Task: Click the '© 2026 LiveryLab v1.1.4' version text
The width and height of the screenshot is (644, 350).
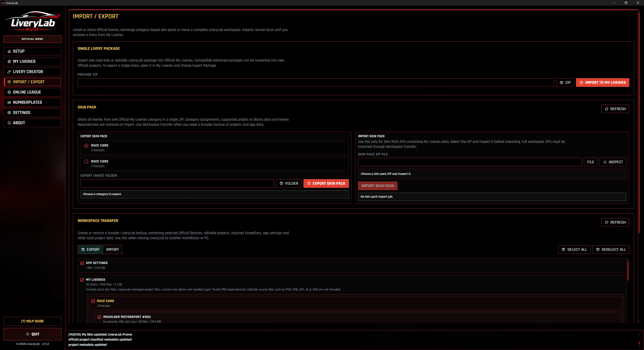Action: click(x=33, y=344)
